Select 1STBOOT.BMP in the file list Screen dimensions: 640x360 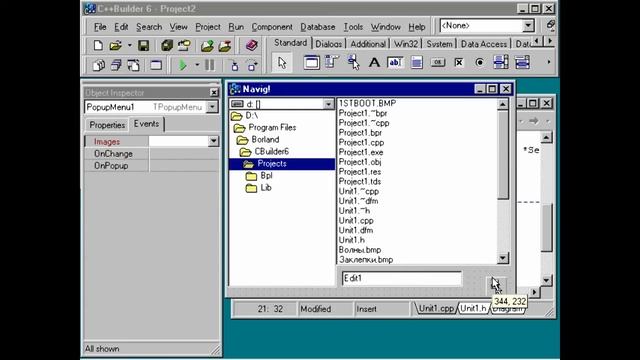pos(367,103)
